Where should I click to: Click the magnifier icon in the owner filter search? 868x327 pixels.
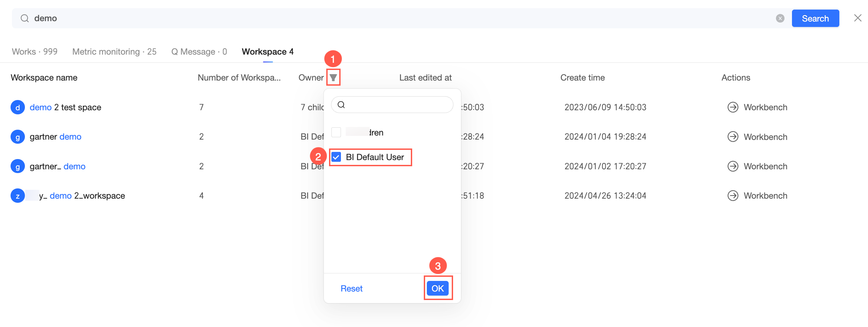[x=341, y=105]
